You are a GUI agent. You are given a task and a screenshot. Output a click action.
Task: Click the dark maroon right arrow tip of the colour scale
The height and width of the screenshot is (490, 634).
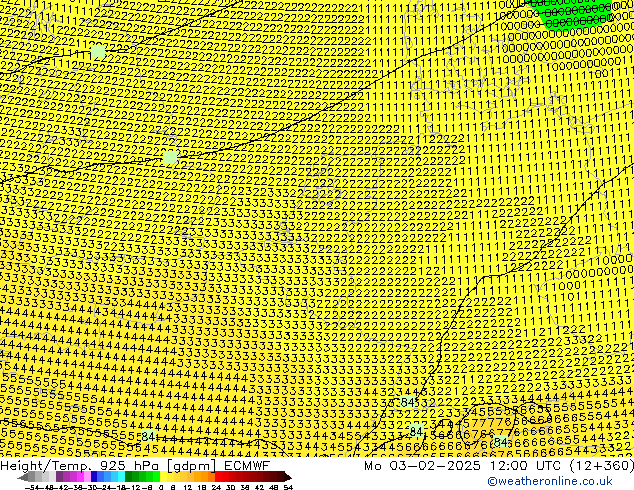pos(288,477)
